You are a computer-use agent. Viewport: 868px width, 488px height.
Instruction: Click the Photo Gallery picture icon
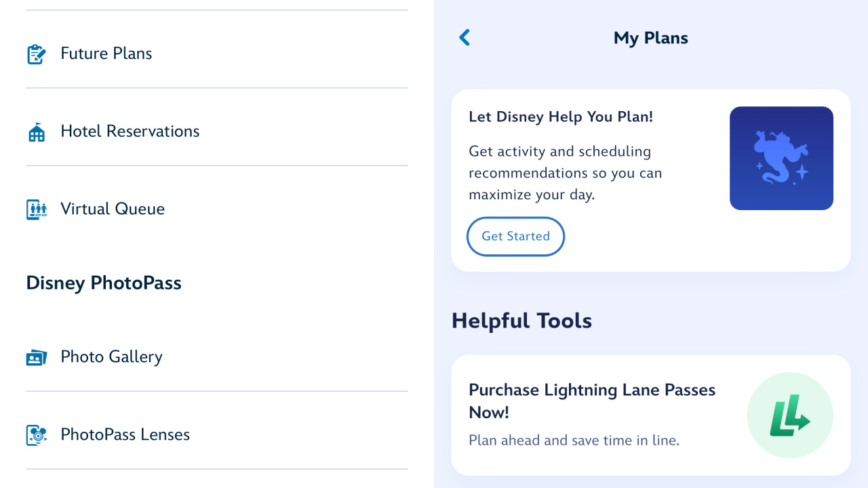pyautogui.click(x=37, y=357)
